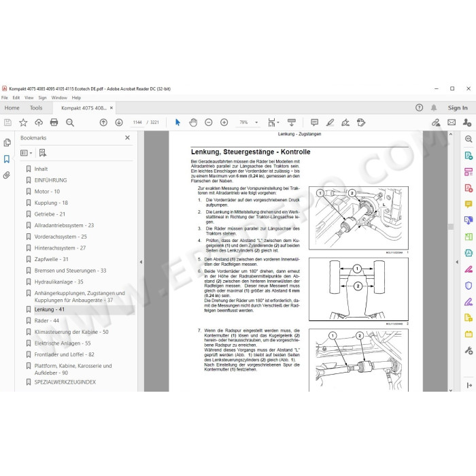Zoom in with plus button
Viewport: 476px width, 476px height.
224,122
